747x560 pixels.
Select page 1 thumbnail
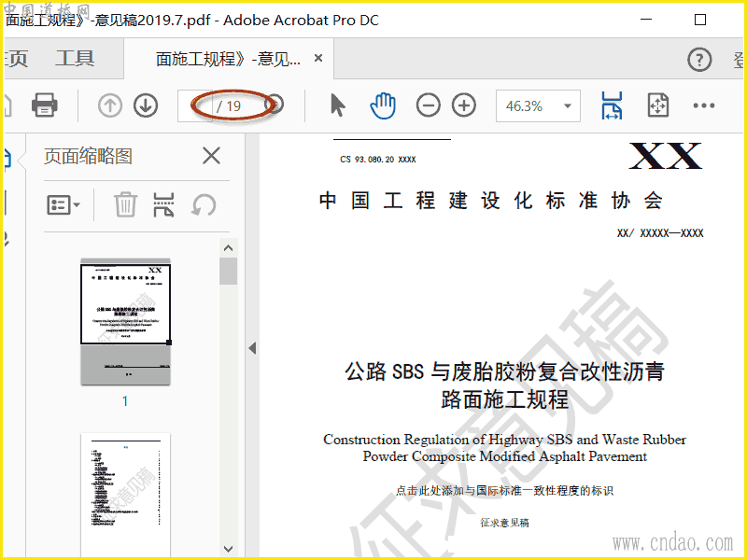point(125,322)
